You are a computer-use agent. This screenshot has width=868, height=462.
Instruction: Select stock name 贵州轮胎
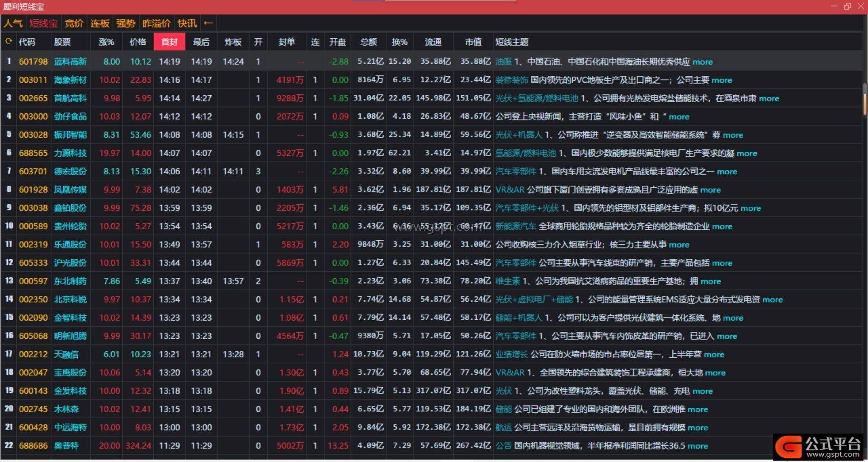(71, 226)
